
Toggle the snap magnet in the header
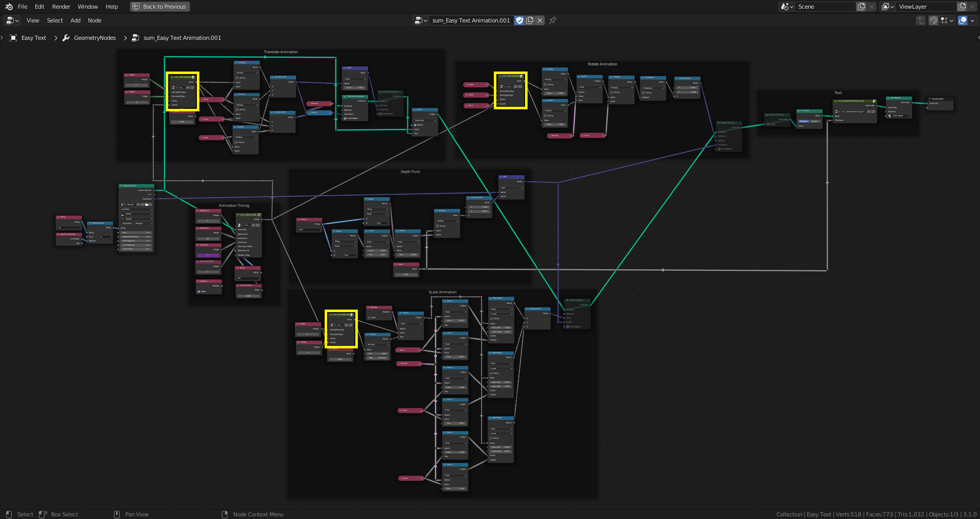click(x=933, y=20)
